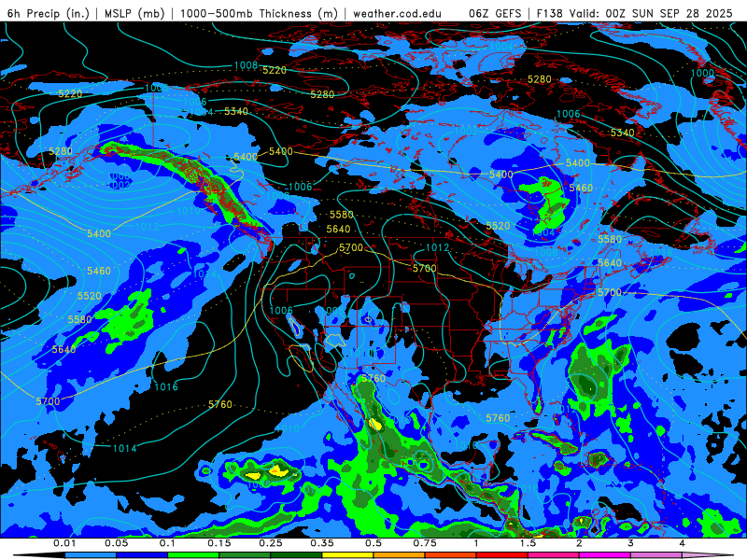
Task: Click the 'weather.cod.edu' source text
Action: click(397, 13)
